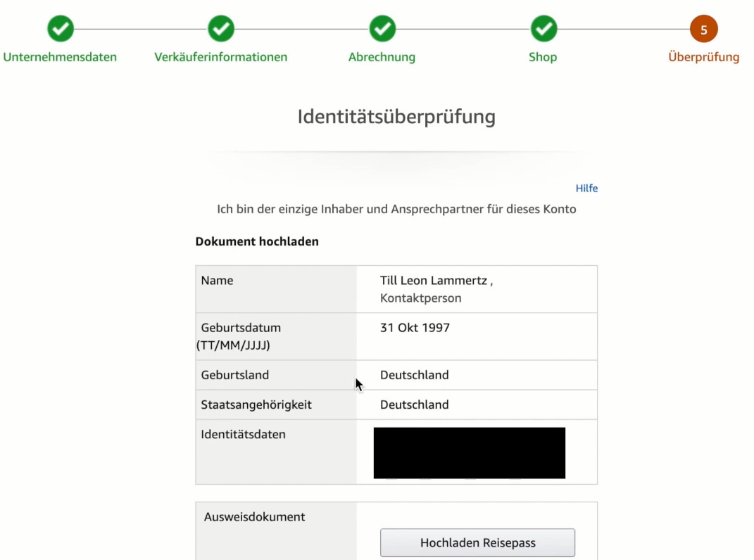The width and height of the screenshot is (754, 560).
Task: Click the green checkmark for Abrechnung
Action: [x=382, y=28]
